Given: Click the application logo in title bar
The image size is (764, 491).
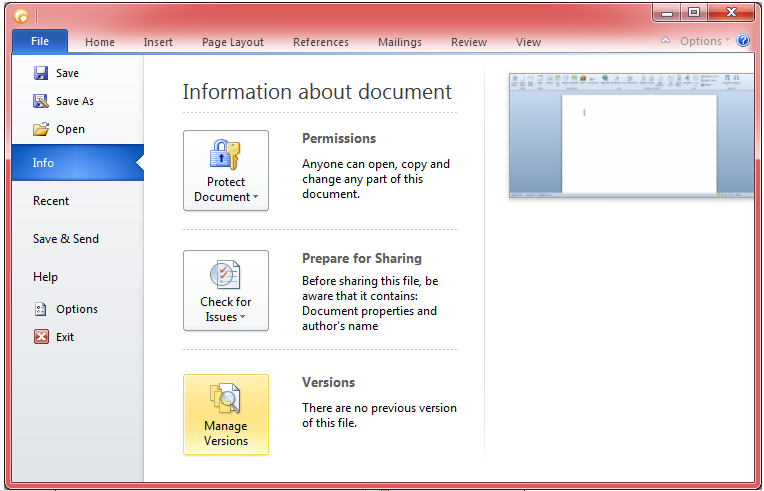Looking at the screenshot, I should pos(21,15).
